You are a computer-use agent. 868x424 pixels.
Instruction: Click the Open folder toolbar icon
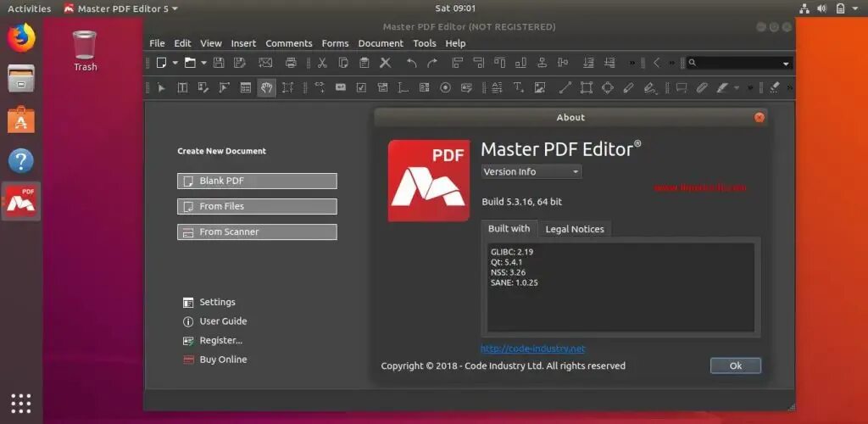click(190, 63)
